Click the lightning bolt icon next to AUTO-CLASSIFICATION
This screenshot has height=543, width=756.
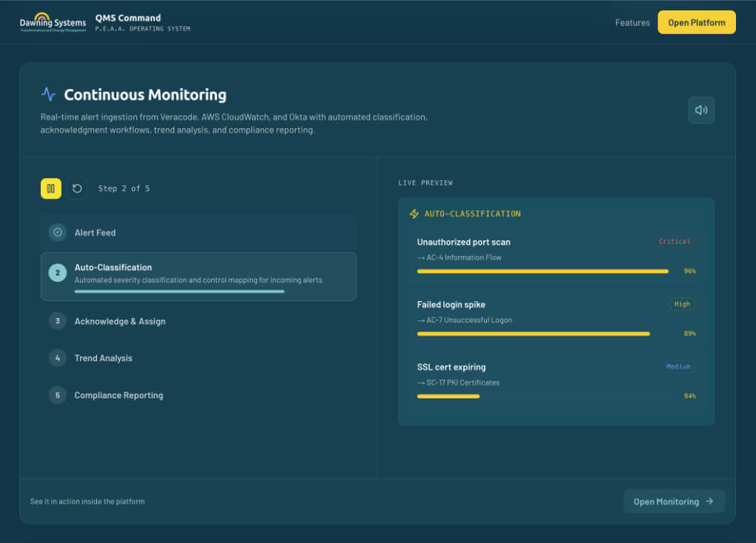pos(414,213)
